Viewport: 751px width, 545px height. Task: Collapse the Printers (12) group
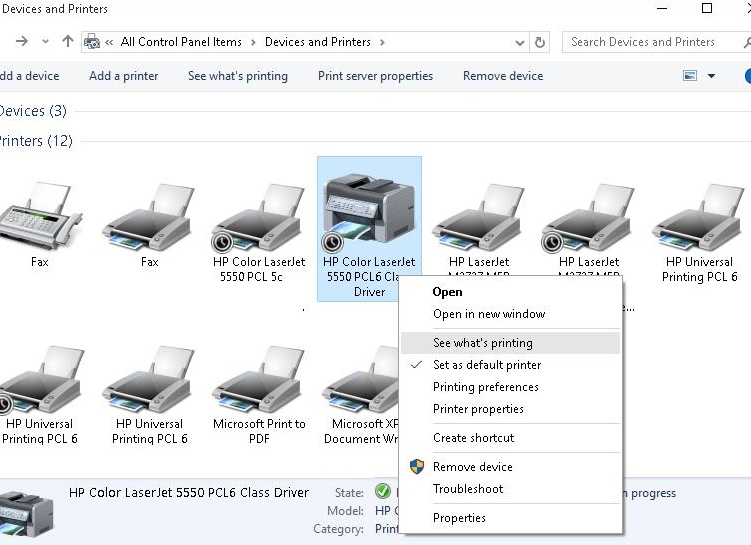(35, 141)
